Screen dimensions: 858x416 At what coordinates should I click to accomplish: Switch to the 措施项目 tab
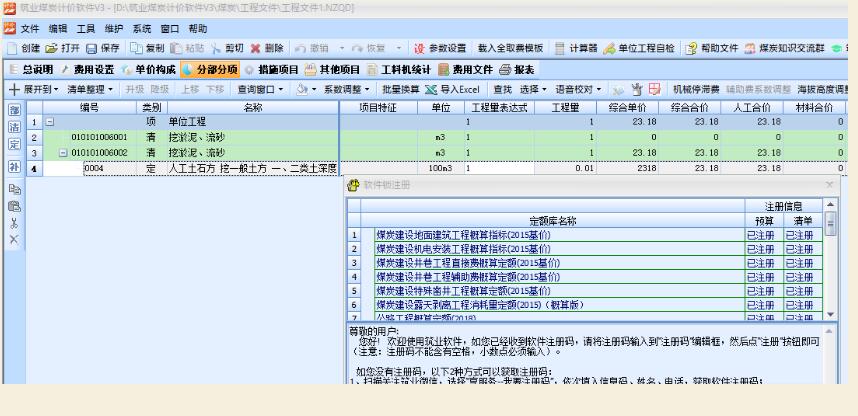point(271,70)
